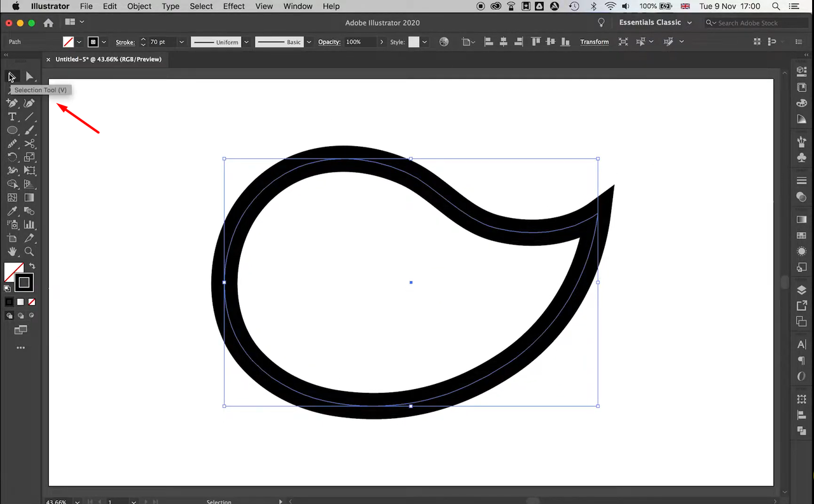Select the Scissors tool
Screen dimensions: 814x504
29,143
